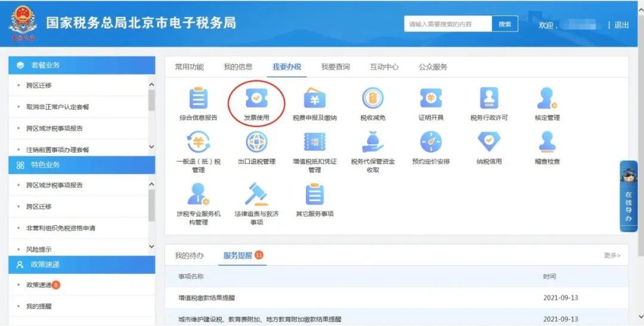Open 跨区迁移 under 套餐业务

(39, 85)
